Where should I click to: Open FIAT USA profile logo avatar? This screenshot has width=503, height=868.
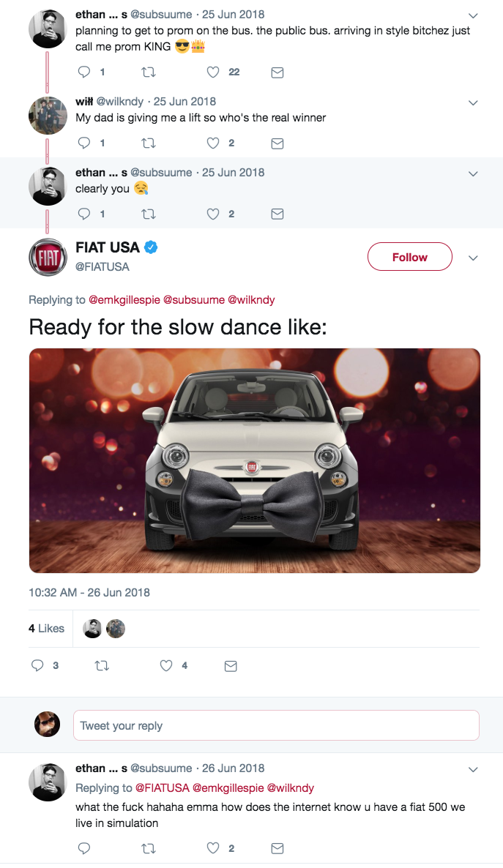[x=48, y=257]
